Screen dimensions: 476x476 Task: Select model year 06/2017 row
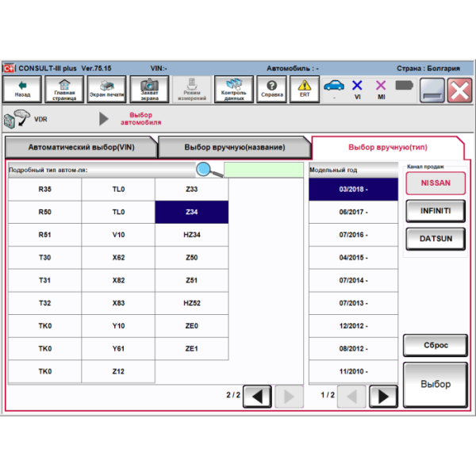[353, 213]
